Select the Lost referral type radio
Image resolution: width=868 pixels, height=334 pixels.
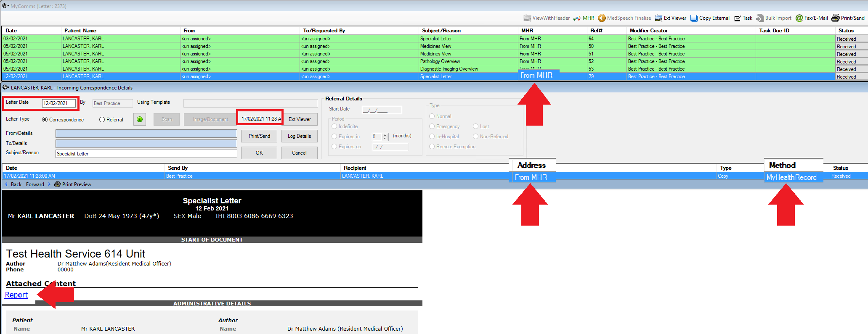coord(475,126)
